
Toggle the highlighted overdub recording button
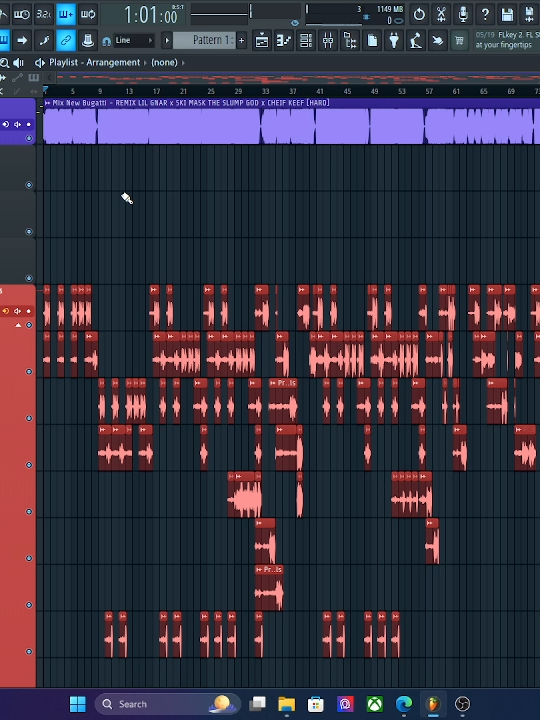pos(66,15)
